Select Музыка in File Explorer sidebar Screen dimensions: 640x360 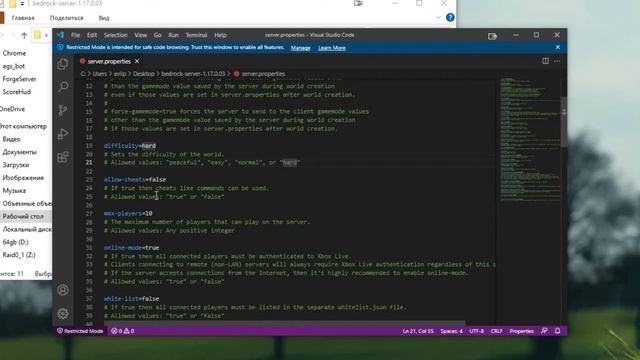click(14, 191)
